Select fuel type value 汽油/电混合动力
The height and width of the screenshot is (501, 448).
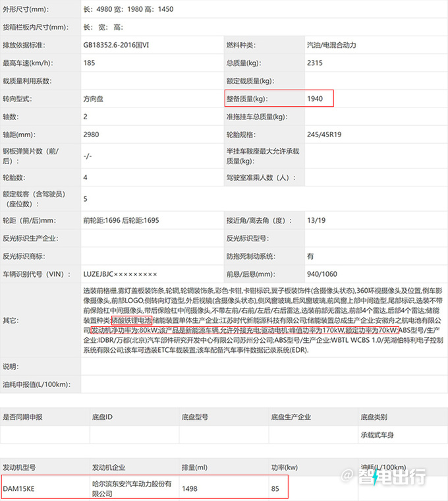[x=331, y=45]
